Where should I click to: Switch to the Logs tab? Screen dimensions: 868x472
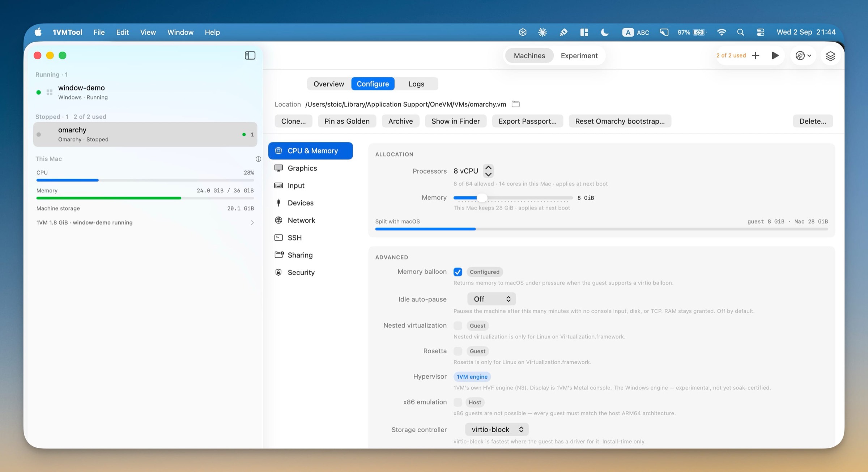(416, 84)
